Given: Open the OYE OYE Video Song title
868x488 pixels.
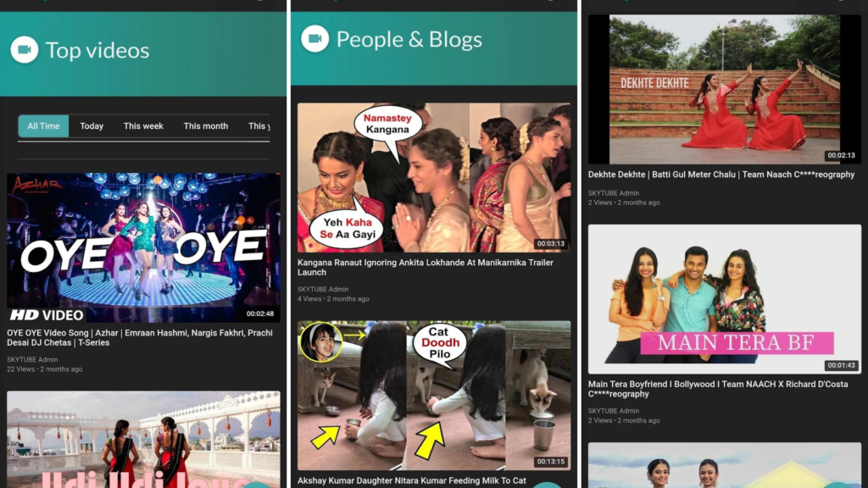Looking at the screenshot, I should [x=140, y=337].
